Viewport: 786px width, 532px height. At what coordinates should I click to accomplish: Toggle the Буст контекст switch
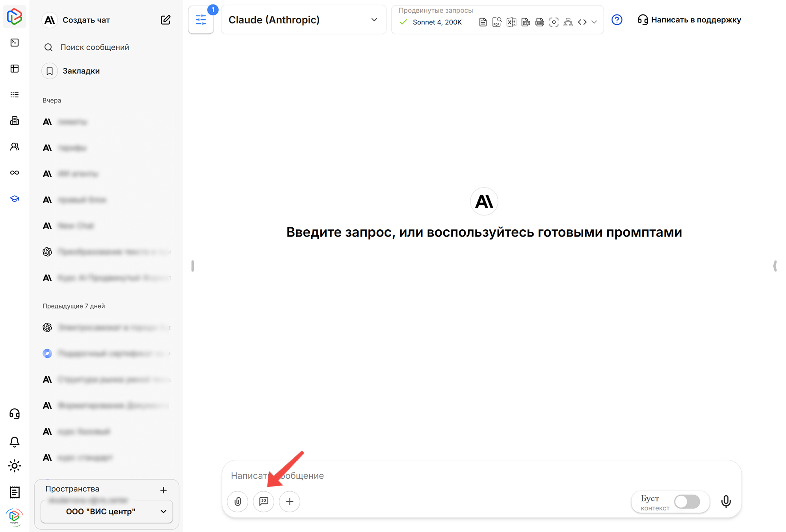[x=687, y=502]
